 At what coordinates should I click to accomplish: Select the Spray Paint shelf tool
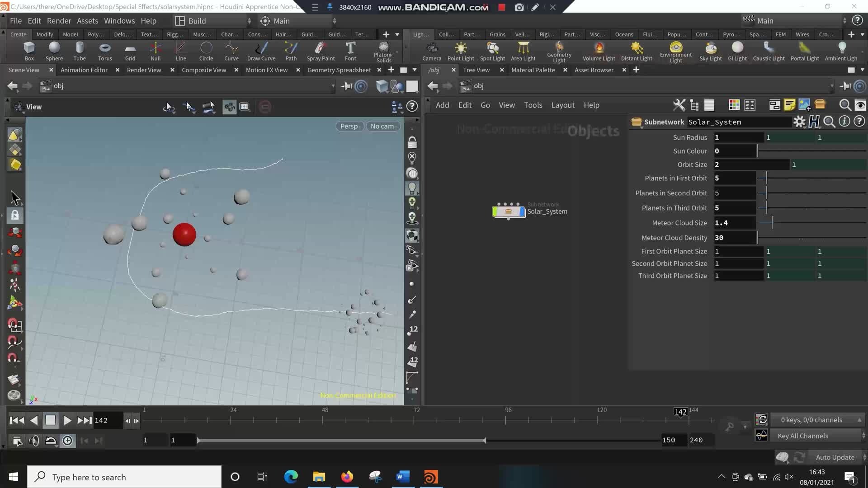(x=321, y=50)
